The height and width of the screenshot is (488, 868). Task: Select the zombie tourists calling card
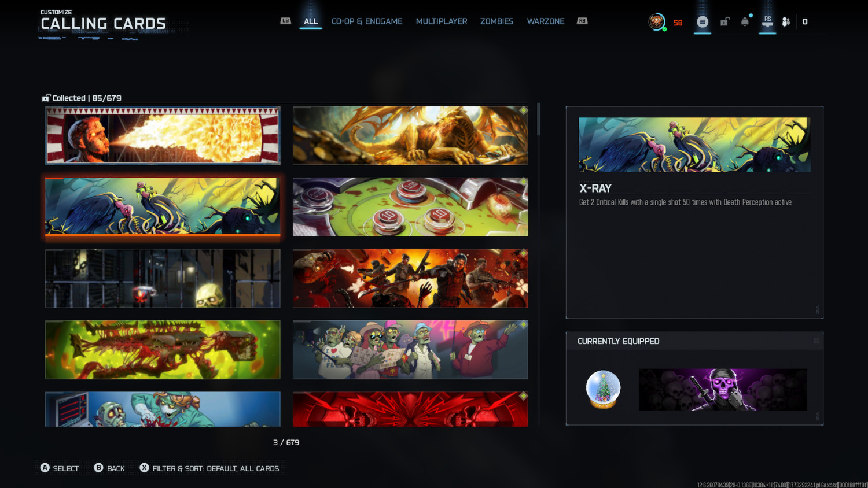pyautogui.click(x=410, y=350)
